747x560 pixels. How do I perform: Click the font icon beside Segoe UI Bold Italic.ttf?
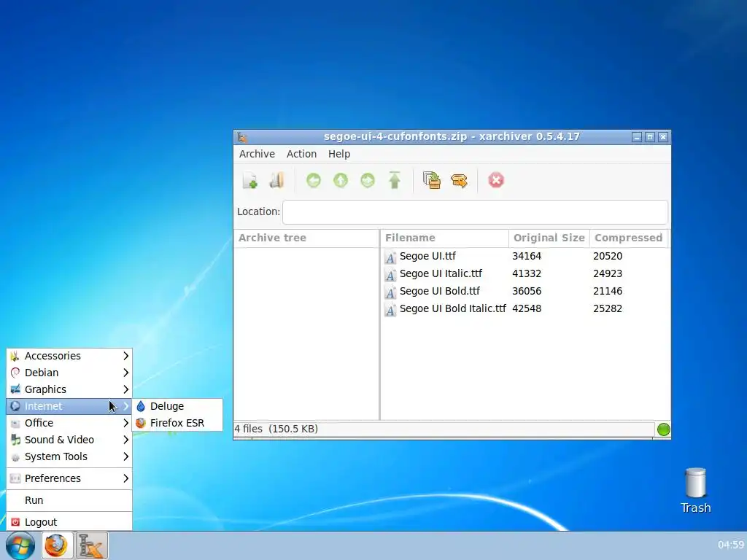click(x=390, y=309)
